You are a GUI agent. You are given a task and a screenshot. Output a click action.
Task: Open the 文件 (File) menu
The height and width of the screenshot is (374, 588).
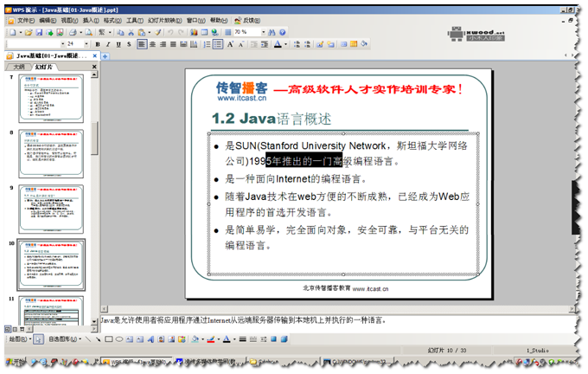[26, 20]
